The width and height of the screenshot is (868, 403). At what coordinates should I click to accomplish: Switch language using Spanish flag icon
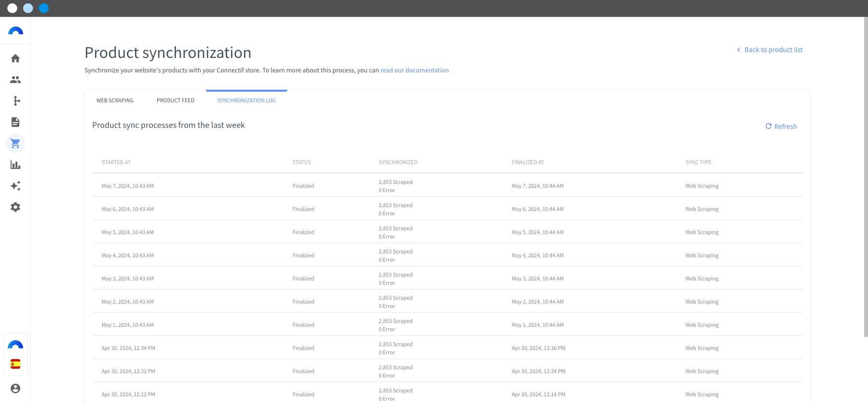(x=15, y=364)
